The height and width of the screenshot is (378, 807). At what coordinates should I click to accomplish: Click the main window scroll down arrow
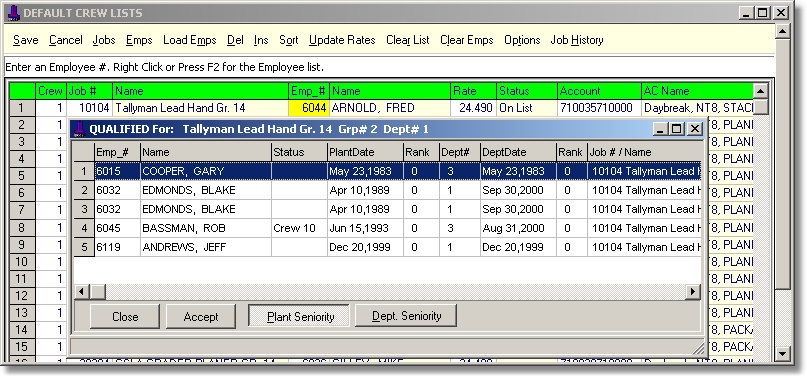[x=783, y=353]
